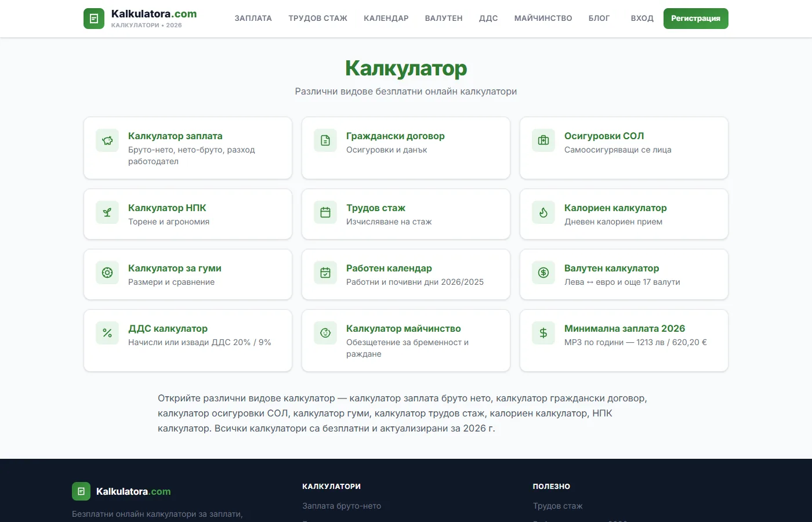
Task: Open the Калкулатор за гуми card title
Action: [175, 268]
